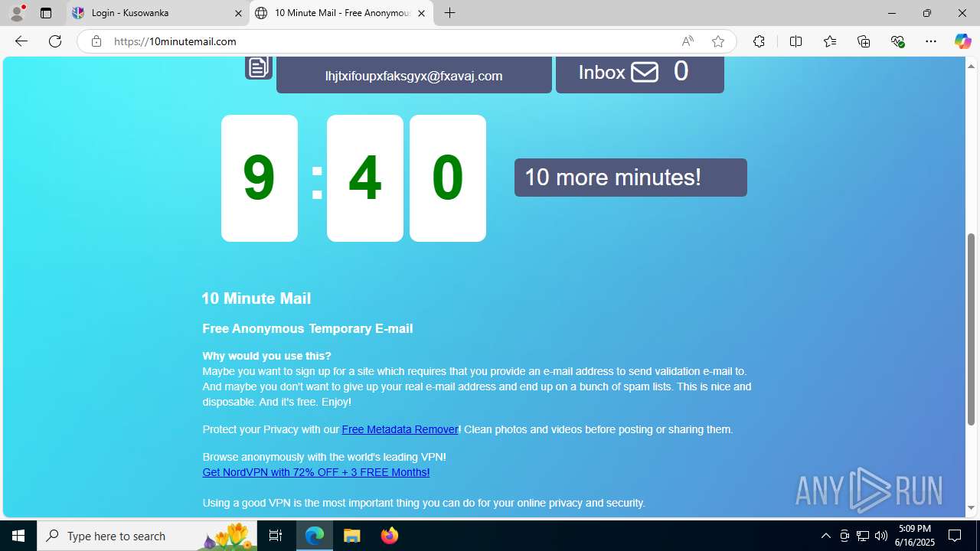Click the scroll down arrow
The width and height of the screenshot is (980, 551).
(971, 508)
